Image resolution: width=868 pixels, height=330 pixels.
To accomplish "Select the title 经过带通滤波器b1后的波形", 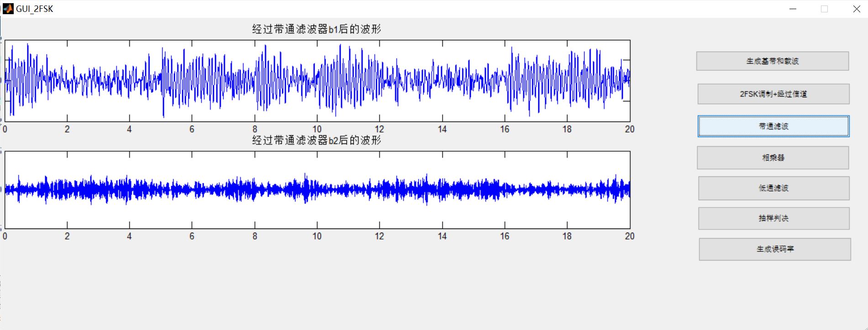I will click(316, 29).
